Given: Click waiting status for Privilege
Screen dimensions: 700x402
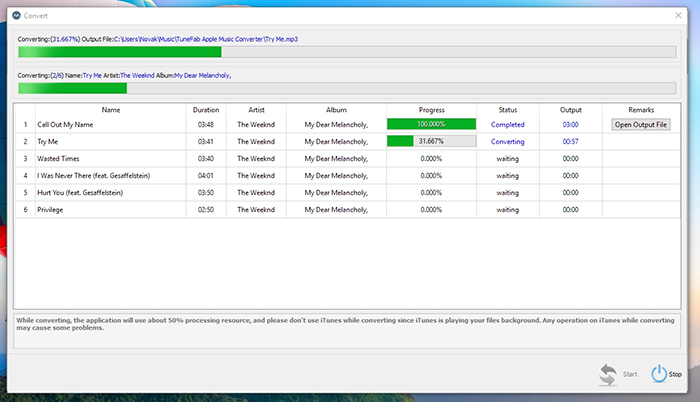Looking at the screenshot, I should [508, 209].
